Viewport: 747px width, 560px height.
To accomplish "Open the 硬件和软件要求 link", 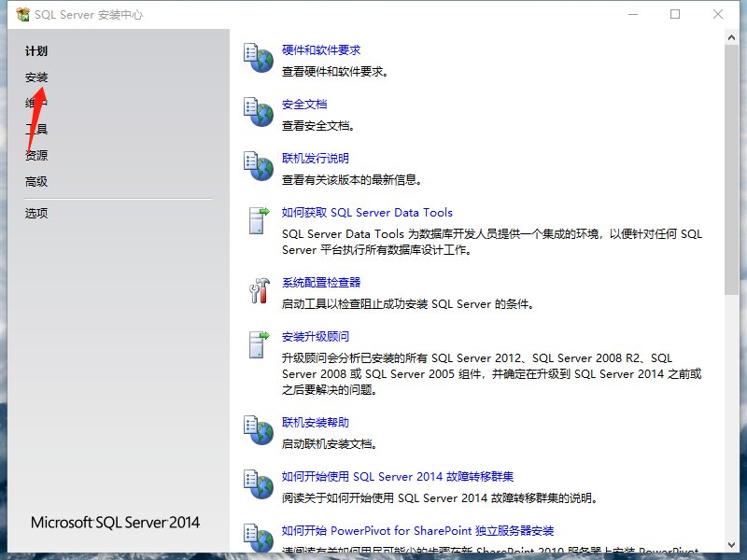I will [321, 50].
